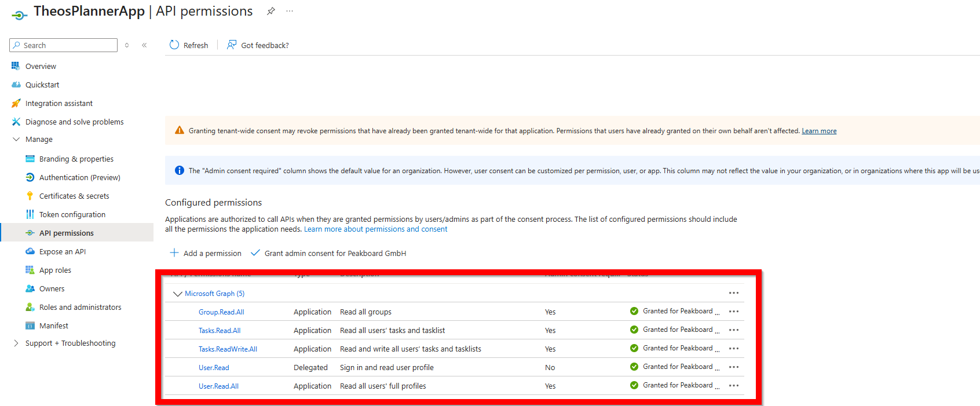This screenshot has height=406, width=980.
Task: Click the 'No' admin consent cell for User.Read
Action: click(550, 368)
